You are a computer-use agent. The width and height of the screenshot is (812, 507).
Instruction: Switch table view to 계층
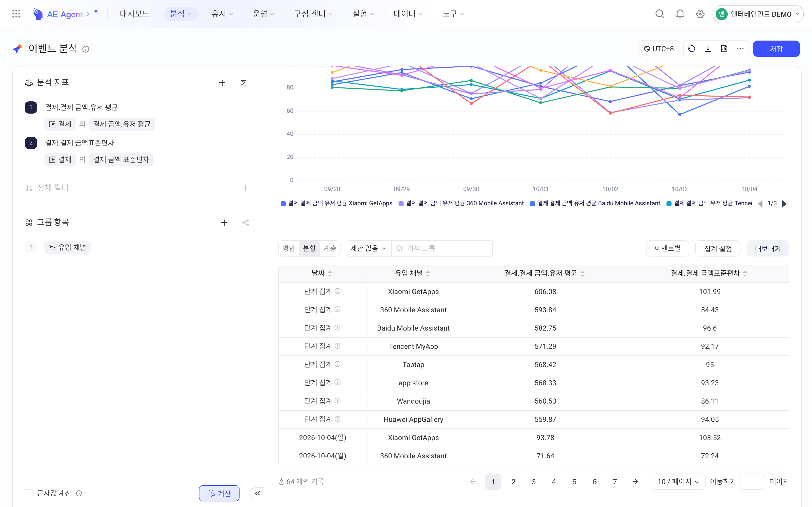[330, 248]
